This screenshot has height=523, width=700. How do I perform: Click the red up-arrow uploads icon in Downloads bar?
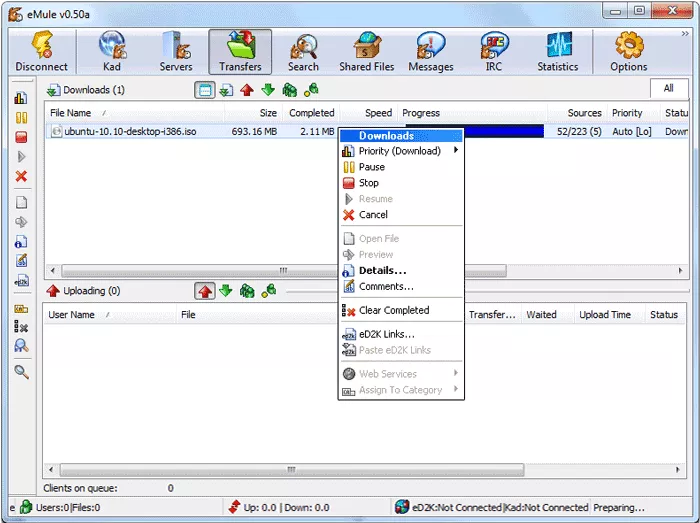(x=247, y=90)
